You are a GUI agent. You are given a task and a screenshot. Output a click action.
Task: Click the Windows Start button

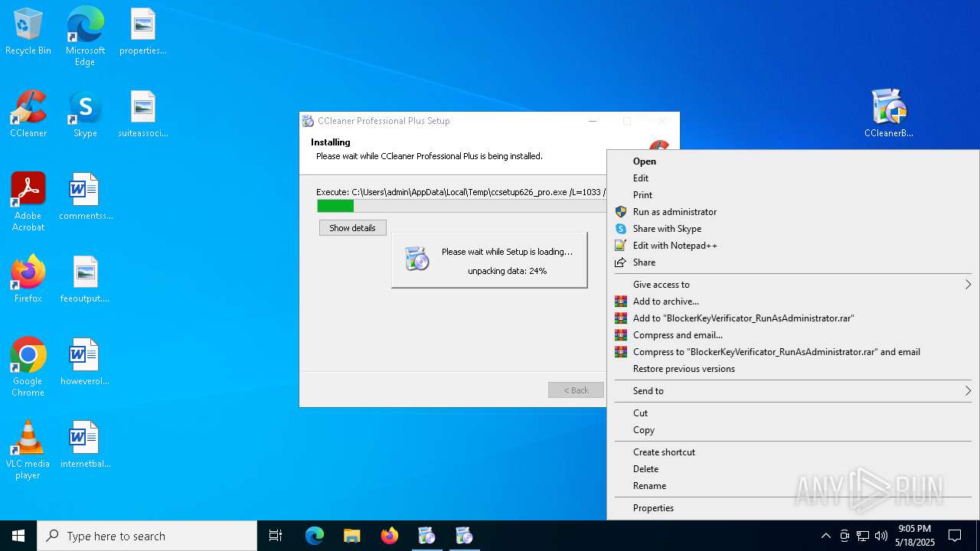click(18, 536)
